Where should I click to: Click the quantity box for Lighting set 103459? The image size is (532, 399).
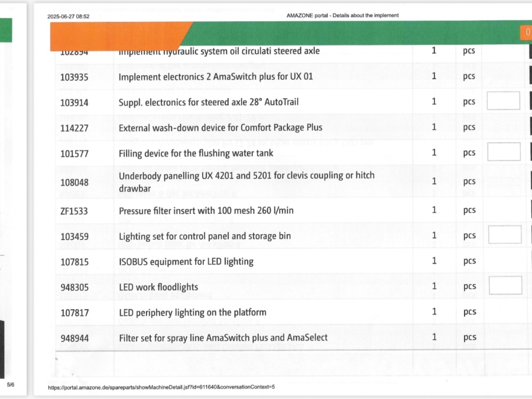pos(504,235)
